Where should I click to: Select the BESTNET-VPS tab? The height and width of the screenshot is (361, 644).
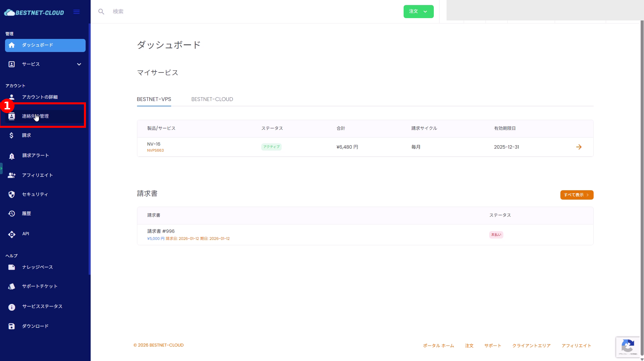pos(154,99)
